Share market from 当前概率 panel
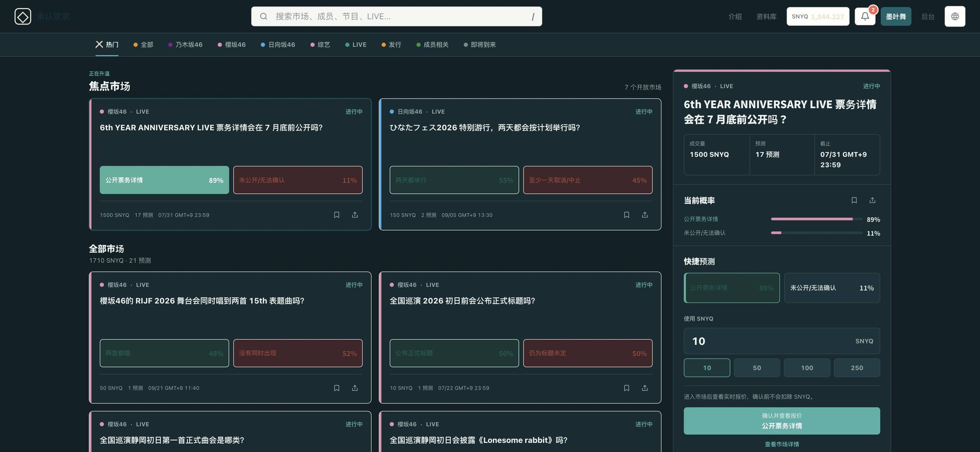The height and width of the screenshot is (452, 980). pyautogui.click(x=872, y=200)
